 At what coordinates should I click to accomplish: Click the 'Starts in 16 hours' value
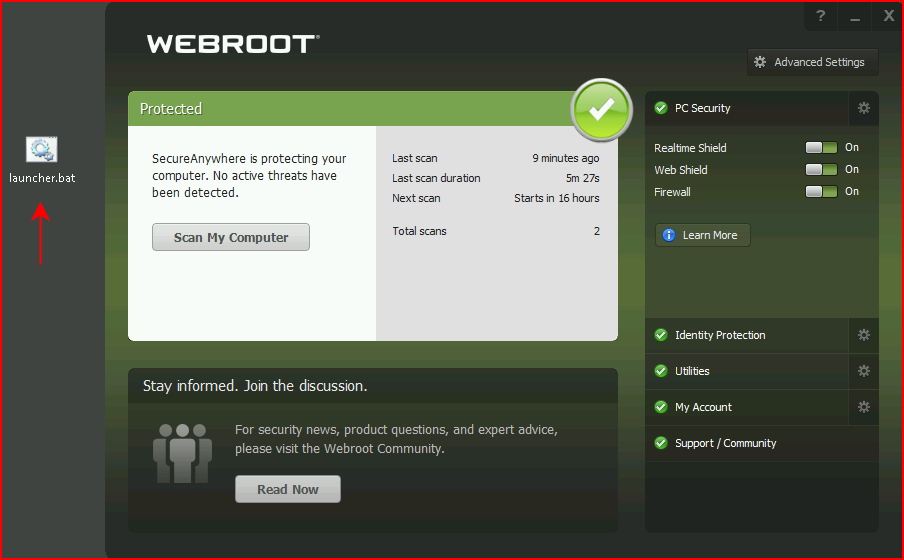556,198
